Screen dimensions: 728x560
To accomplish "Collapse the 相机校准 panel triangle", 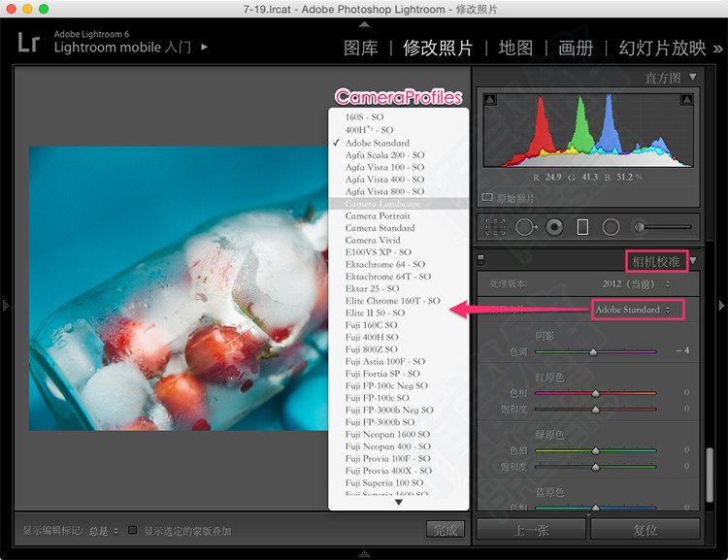I will [693, 260].
